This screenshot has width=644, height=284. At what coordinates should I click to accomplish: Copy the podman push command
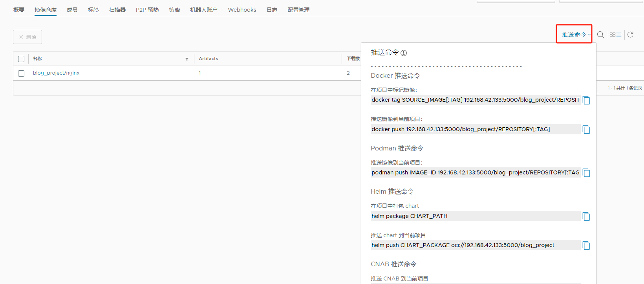(x=586, y=173)
